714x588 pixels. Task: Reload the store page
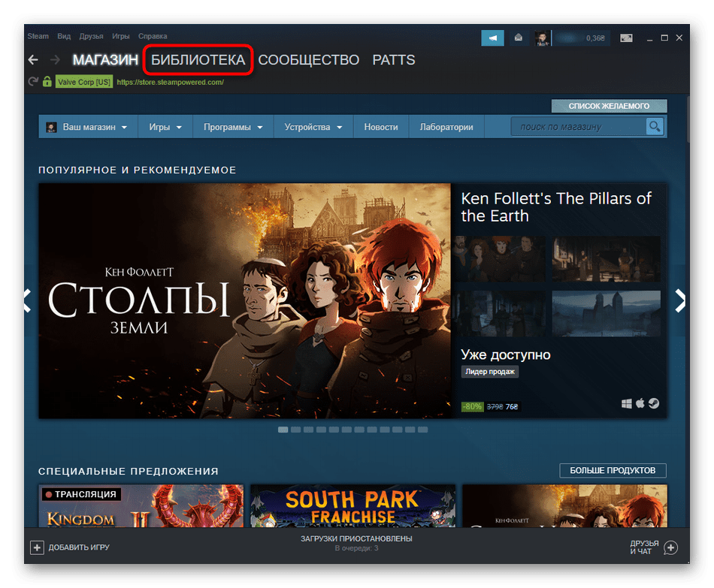point(33,82)
